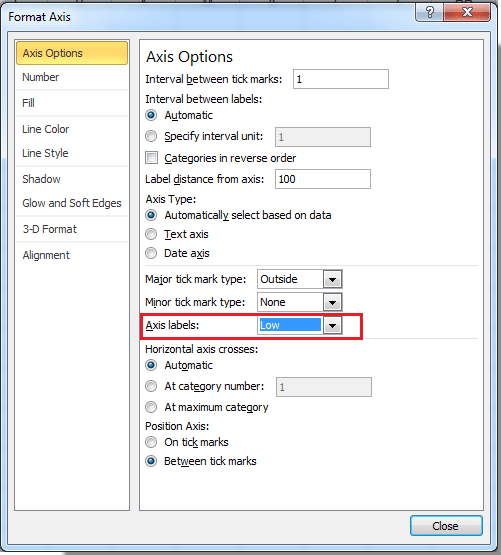Go to Glow and Soft Edges tab

(72, 203)
